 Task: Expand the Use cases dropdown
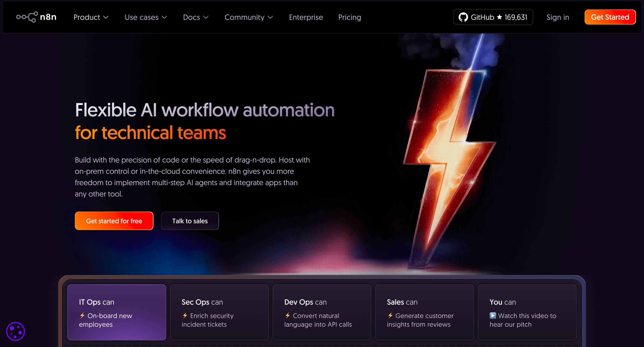[x=146, y=17]
